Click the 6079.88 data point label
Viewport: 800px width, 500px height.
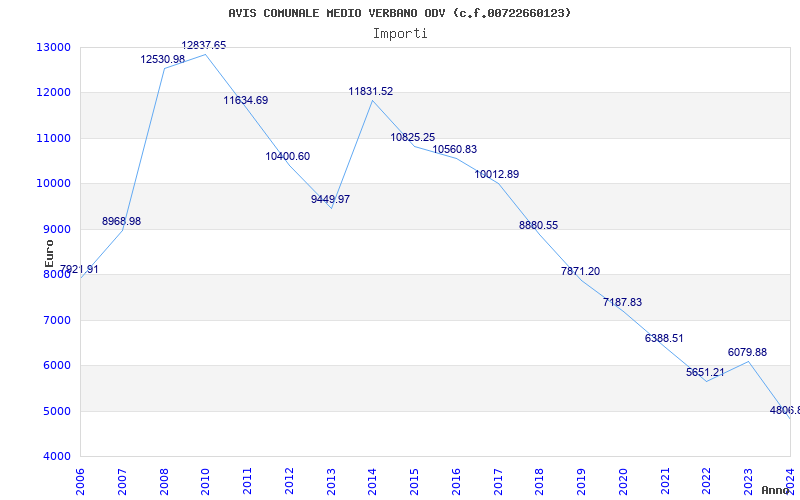[x=747, y=353]
